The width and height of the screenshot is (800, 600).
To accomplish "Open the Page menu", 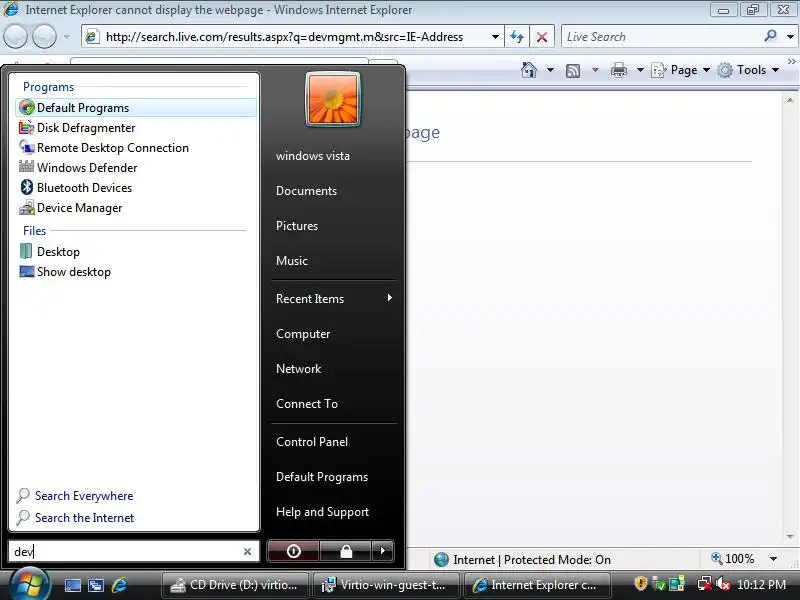I will [681, 70].
